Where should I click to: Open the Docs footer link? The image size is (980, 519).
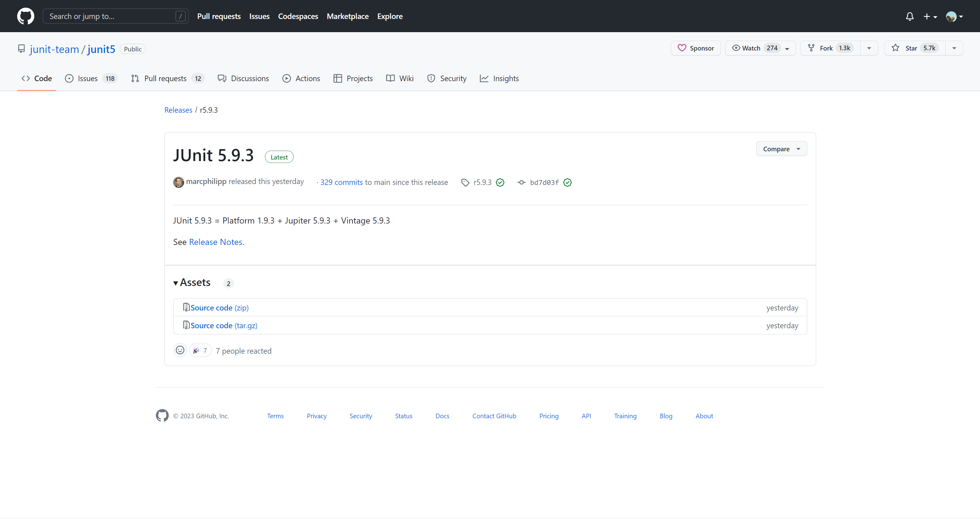tap(443, 416)
